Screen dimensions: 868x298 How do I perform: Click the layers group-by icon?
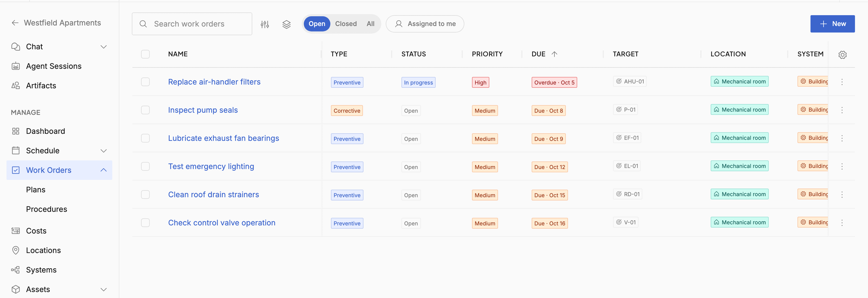tap(286, 24)
